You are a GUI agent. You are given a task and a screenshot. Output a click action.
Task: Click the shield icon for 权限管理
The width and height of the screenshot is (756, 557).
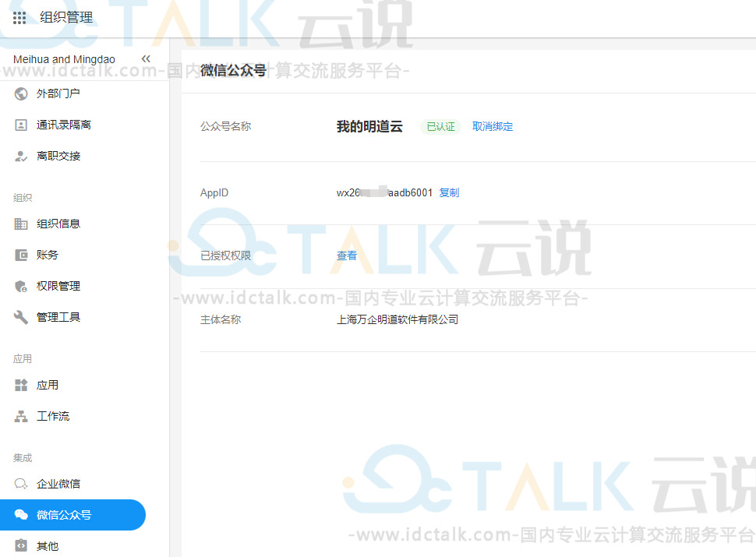click(21, 286)
